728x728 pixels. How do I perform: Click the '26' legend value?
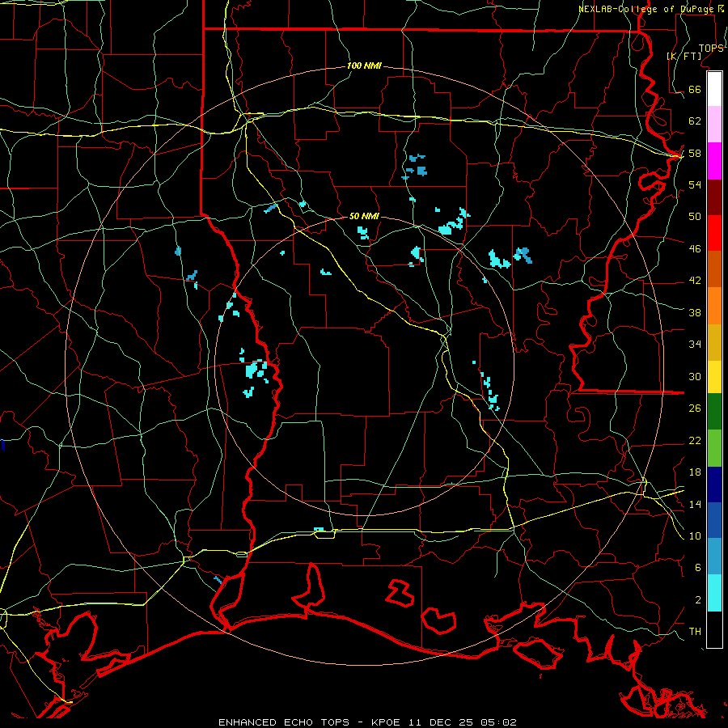(695, 408)
